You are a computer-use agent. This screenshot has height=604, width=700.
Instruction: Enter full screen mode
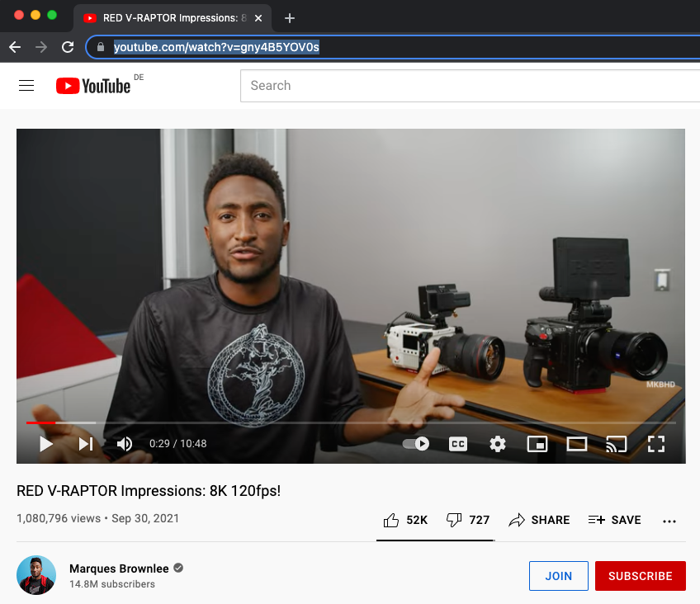pos(655,444)
